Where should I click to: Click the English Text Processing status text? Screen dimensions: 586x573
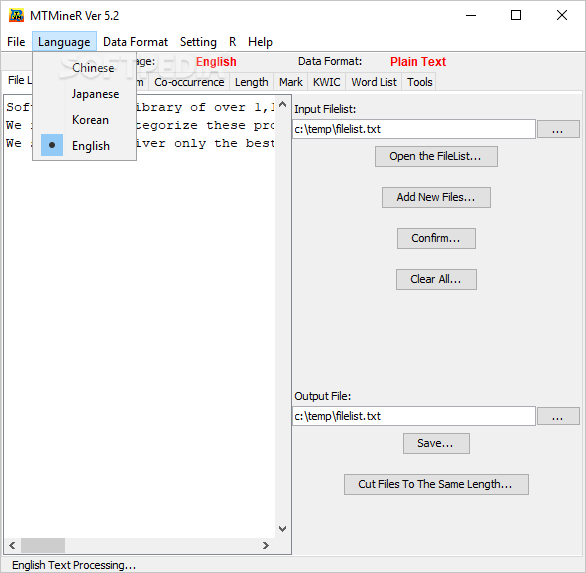74,565
